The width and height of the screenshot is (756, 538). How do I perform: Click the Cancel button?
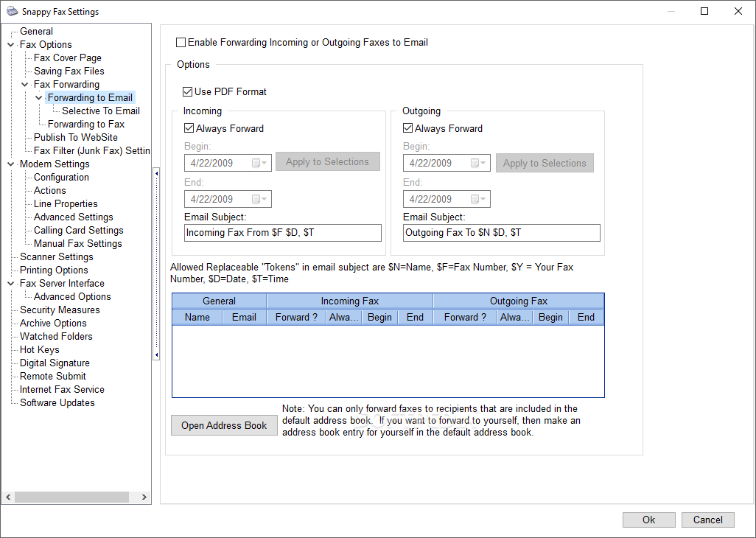pos(708,520)
